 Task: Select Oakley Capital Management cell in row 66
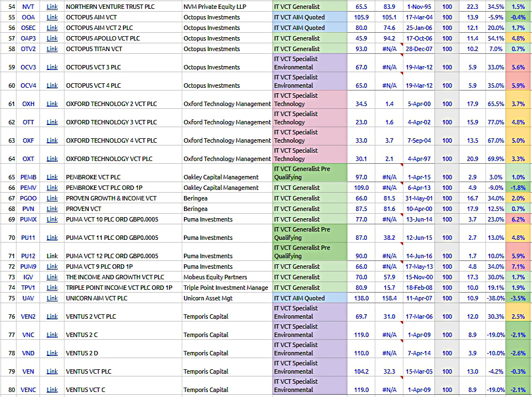click(x=227, y=188)
